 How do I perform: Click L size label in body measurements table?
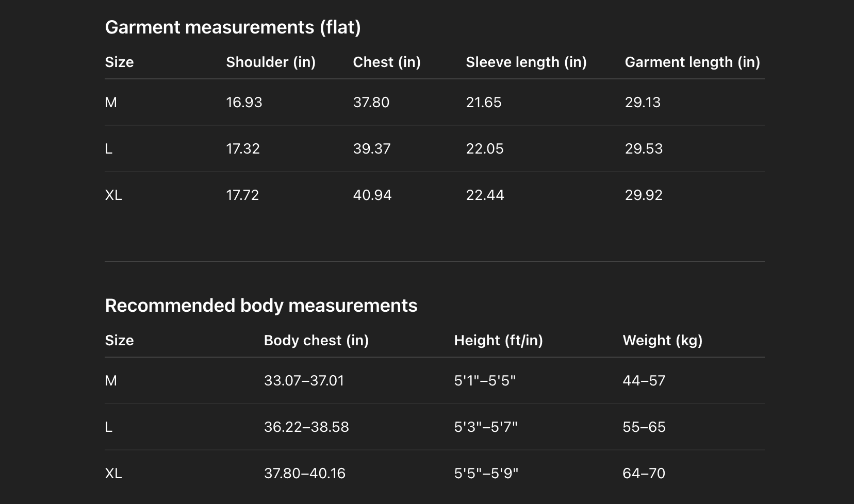[108, 427]
